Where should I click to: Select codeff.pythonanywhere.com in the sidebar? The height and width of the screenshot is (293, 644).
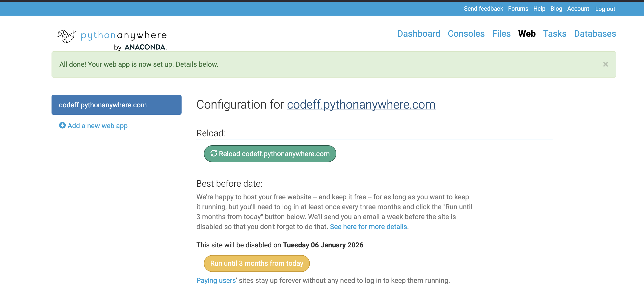[x=116, y=105]
